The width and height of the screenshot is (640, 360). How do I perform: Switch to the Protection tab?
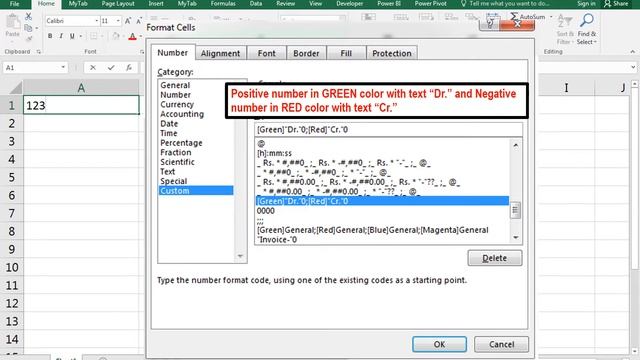[392, 53]
